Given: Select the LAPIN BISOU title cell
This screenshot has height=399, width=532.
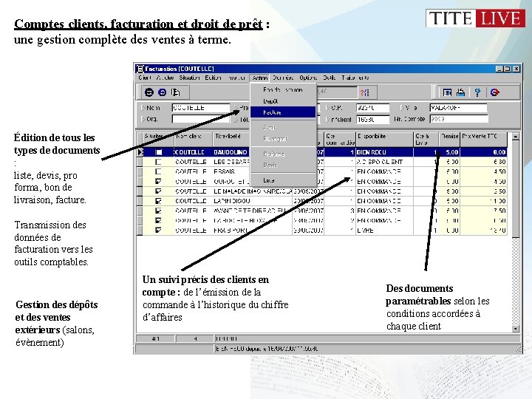Looking at the screenshot, I should tap(253, 201).
